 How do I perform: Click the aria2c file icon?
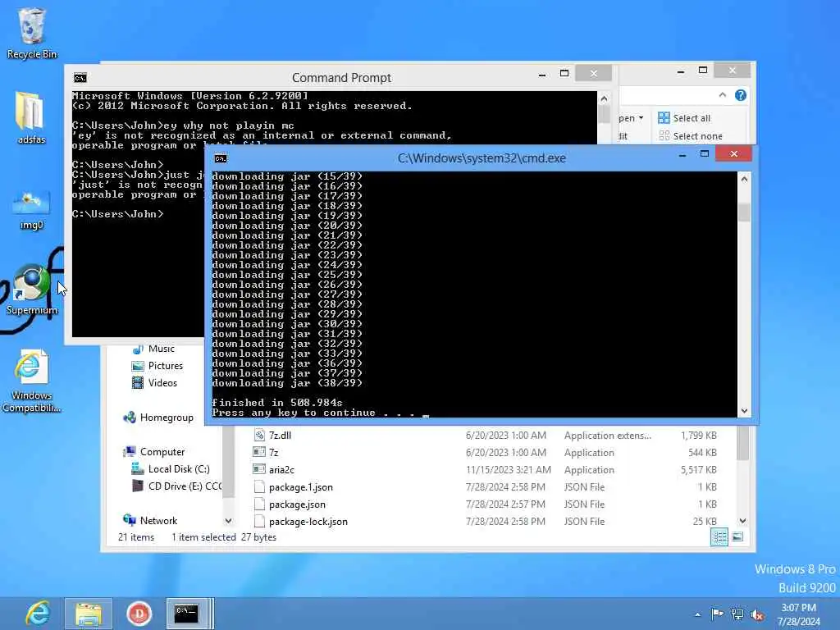(x=259, y=469)
